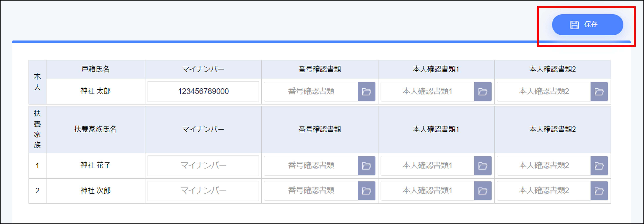The width and height of the screenshot is (644, 224).
Task: Open folder for 神社 太郎 番号確認書類
Action: coord(366,92)
